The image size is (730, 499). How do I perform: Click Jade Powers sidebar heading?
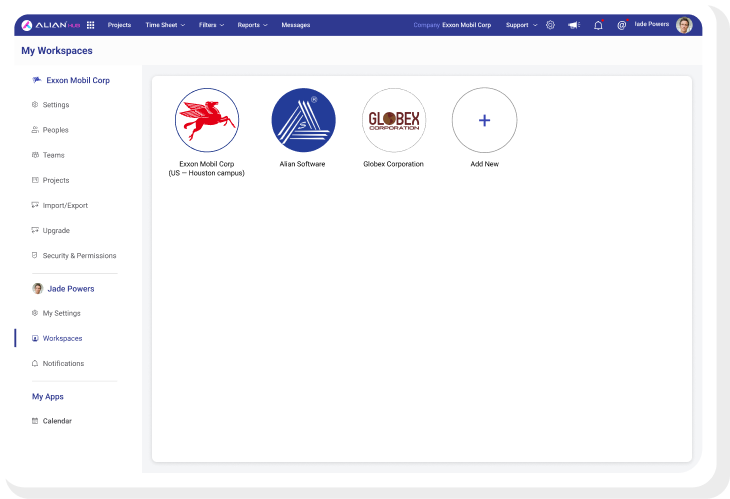[x=71, y=289]
